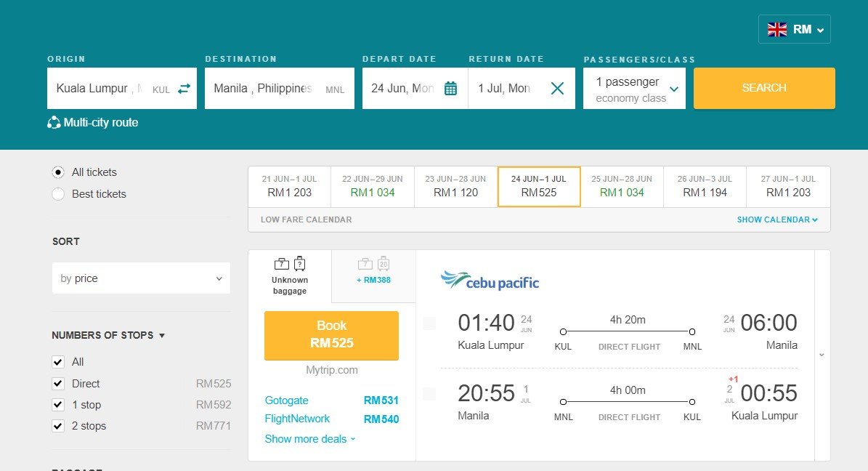Click the 'LOW FARE CALENDAR' label
The height and width of the screenshot is (471, 868).
[x=306, y=220]
